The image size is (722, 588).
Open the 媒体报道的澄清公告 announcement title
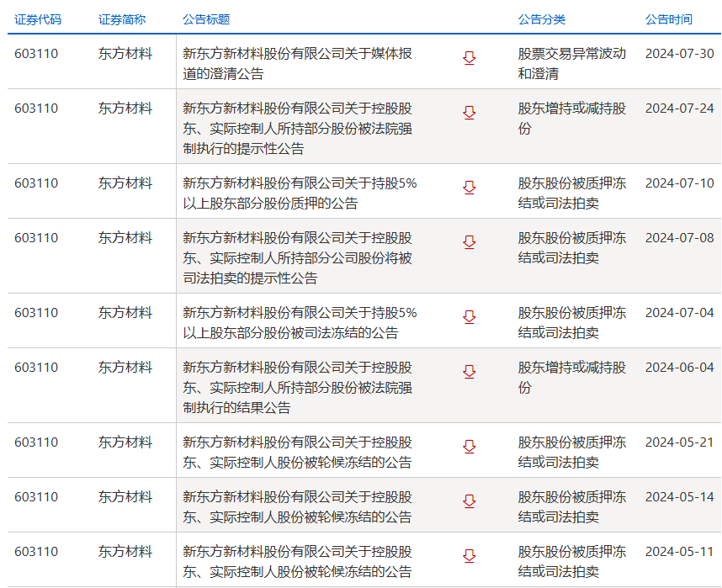point(297,63)
